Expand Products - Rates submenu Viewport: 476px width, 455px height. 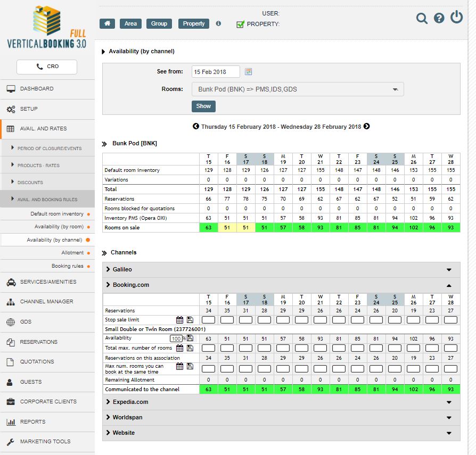click(x=47, y=166)
